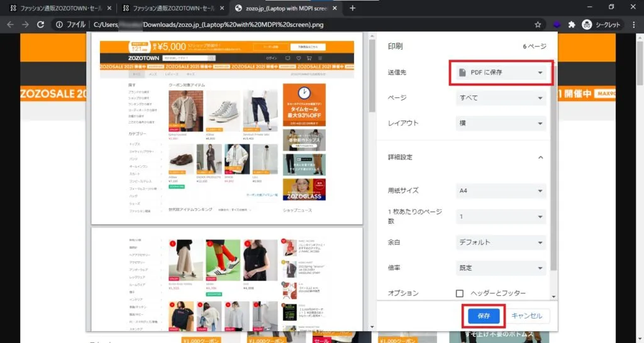644x343 pixels.
Task: Click the blue 保存 button
Action: click(484, 316)
